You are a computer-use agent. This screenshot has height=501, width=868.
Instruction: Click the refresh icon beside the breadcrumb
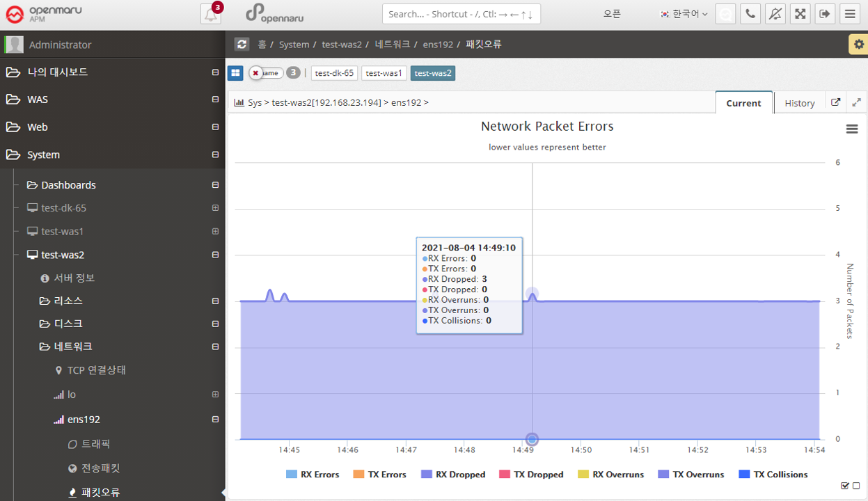click(x=242, y=45)
